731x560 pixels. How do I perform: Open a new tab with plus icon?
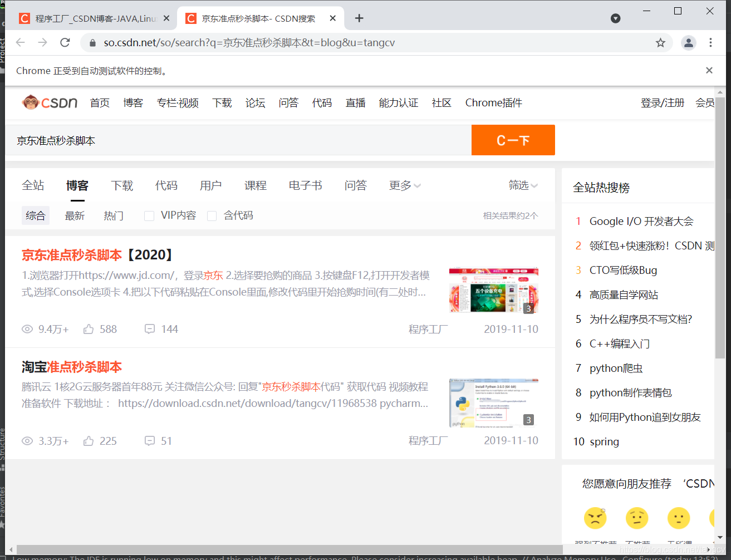359,18
